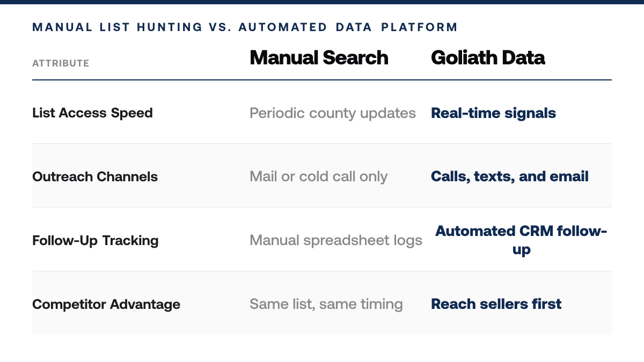Click the dark navy bar at top

coord(322,2)
